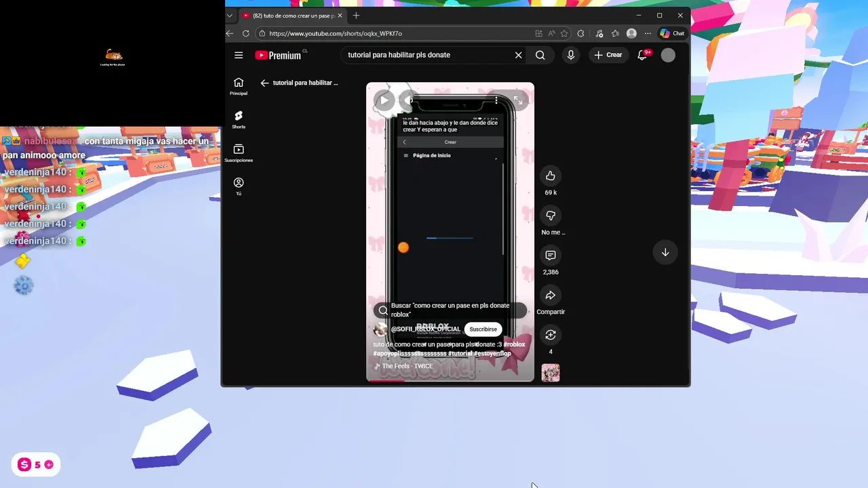Like the Short with thumbs up

coord(551,176)
